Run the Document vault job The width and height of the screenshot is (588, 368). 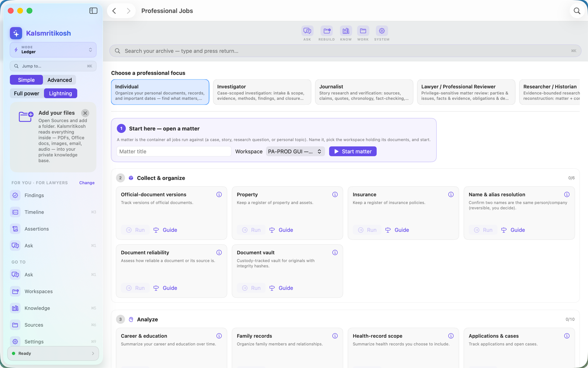point(251,288)
